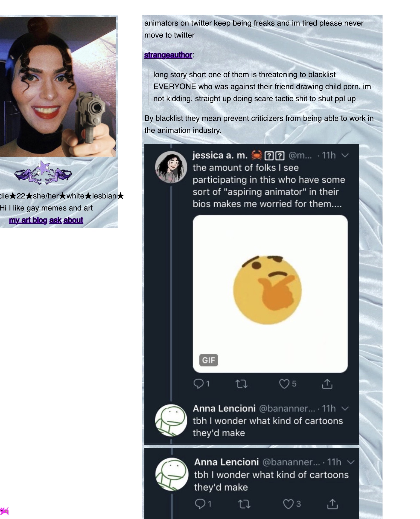
Task: Play the thinking emoji GIF
Action: click(270, 294)
